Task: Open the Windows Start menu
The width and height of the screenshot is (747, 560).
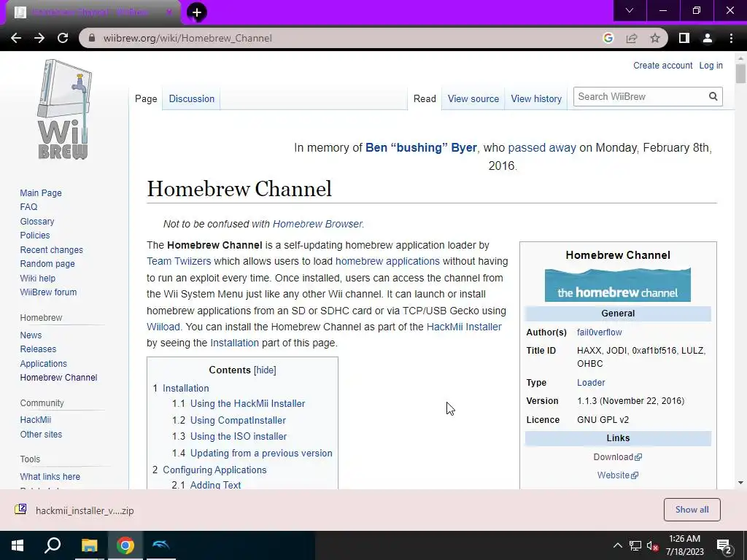Action: click(x=18, y=545)
